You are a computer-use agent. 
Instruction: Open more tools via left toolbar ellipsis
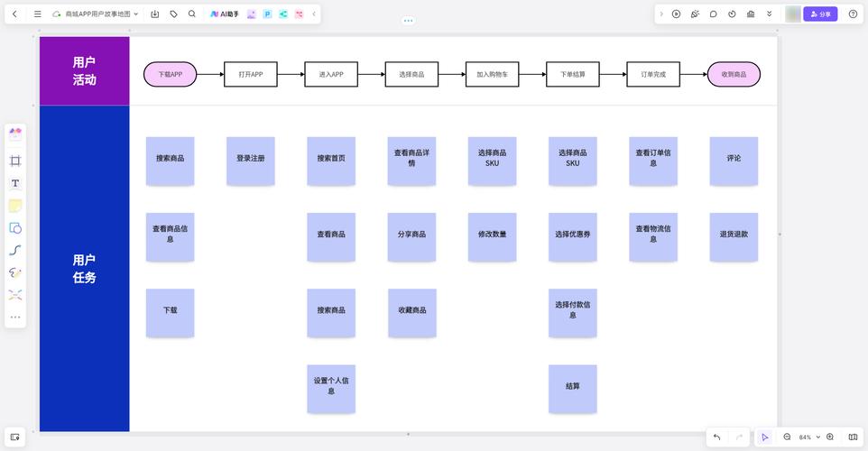tap(15, 318)
